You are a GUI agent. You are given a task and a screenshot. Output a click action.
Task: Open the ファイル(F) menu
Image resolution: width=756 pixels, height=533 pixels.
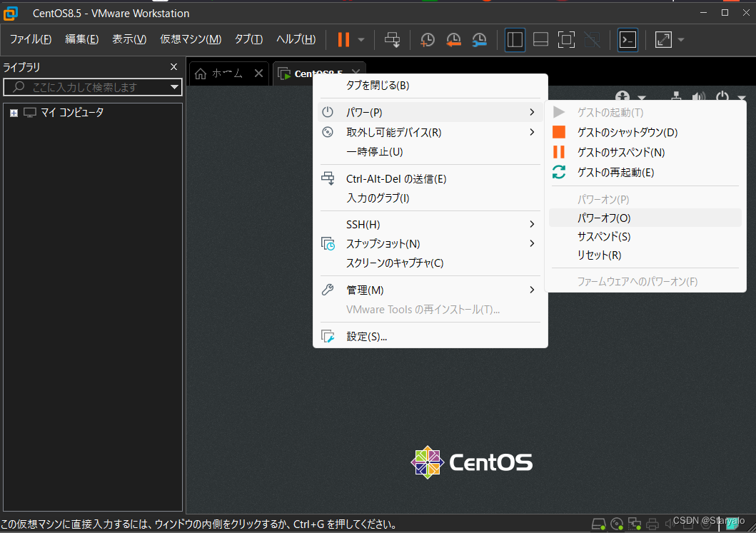[x=31, y=39]
